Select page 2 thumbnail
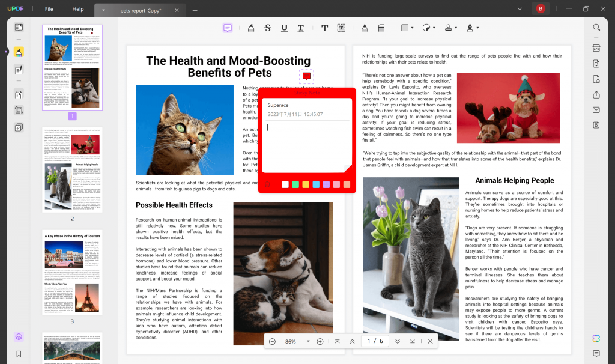Screen dimensions: 615x364 72,170
